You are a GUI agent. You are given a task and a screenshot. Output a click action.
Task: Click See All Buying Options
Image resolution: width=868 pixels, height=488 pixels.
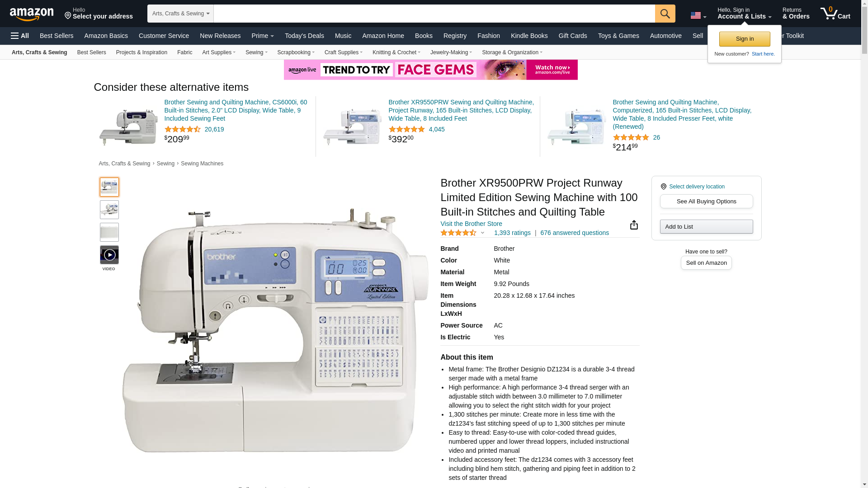(706, 202)
